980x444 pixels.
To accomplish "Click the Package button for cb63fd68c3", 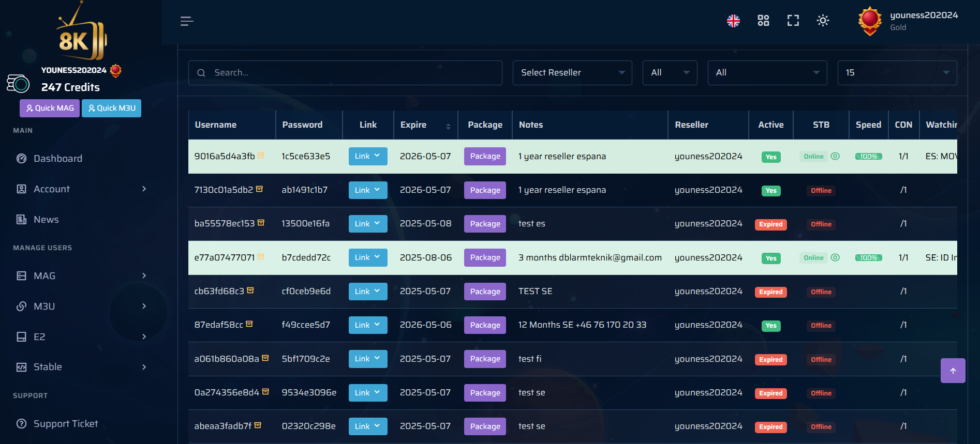I will tap(485, 292).
